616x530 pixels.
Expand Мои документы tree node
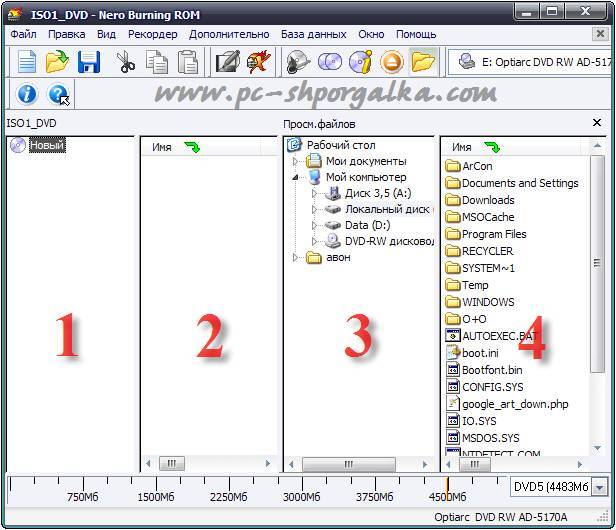pyautogui.click(x=295, y=161)
